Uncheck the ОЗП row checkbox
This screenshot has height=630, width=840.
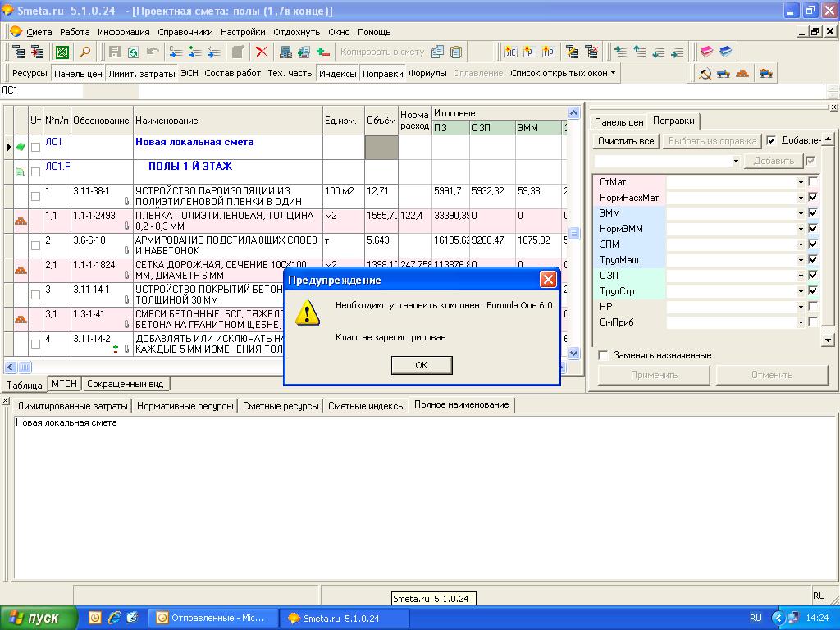813,276
